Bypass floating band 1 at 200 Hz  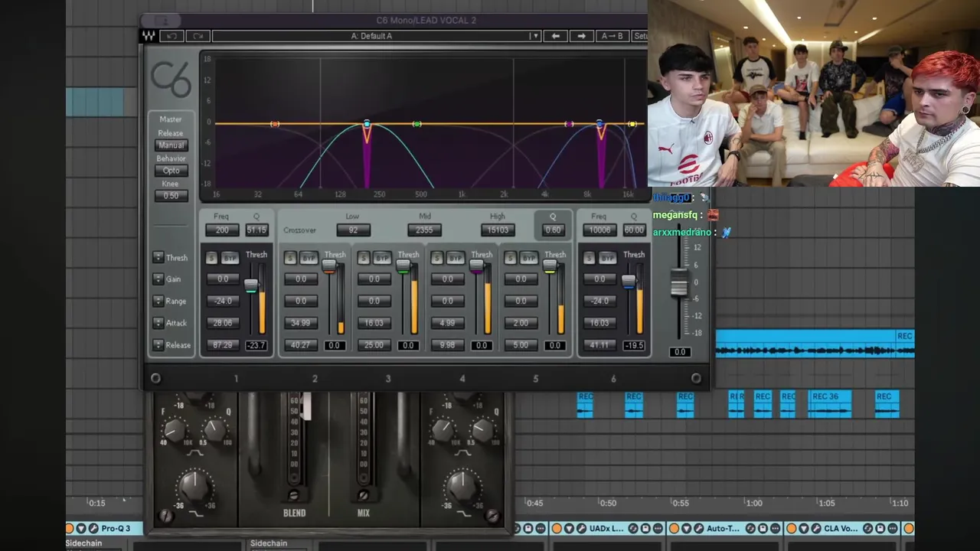(230, 259)
